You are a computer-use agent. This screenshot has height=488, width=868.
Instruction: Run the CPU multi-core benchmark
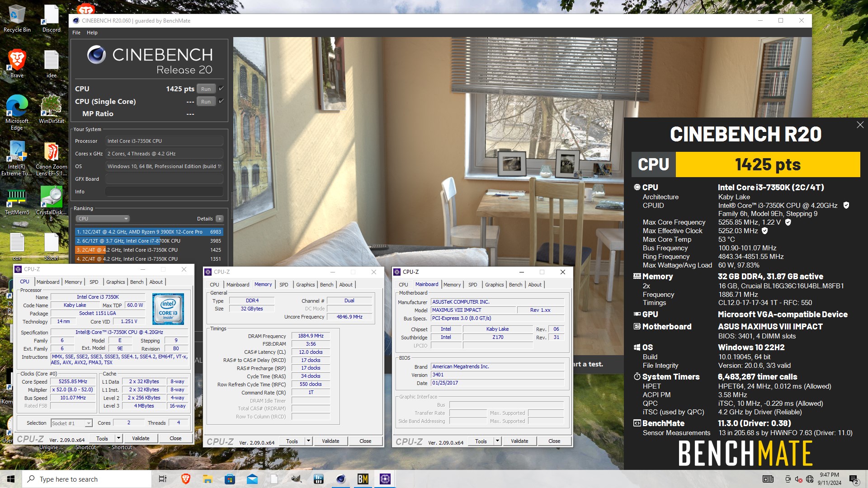point(206,89)
